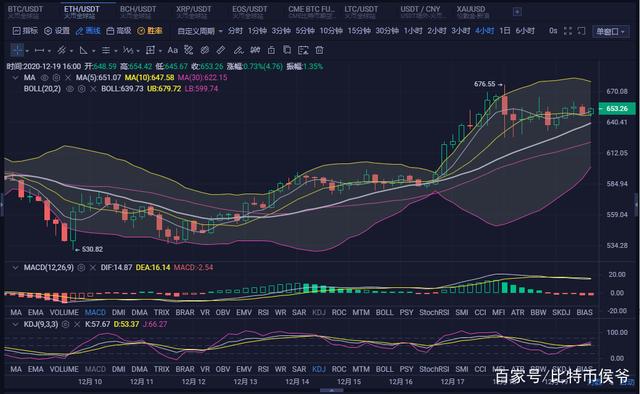Open the 自定义周期 custom period dropdown
The image size is (640, 394).
(200, 31)
